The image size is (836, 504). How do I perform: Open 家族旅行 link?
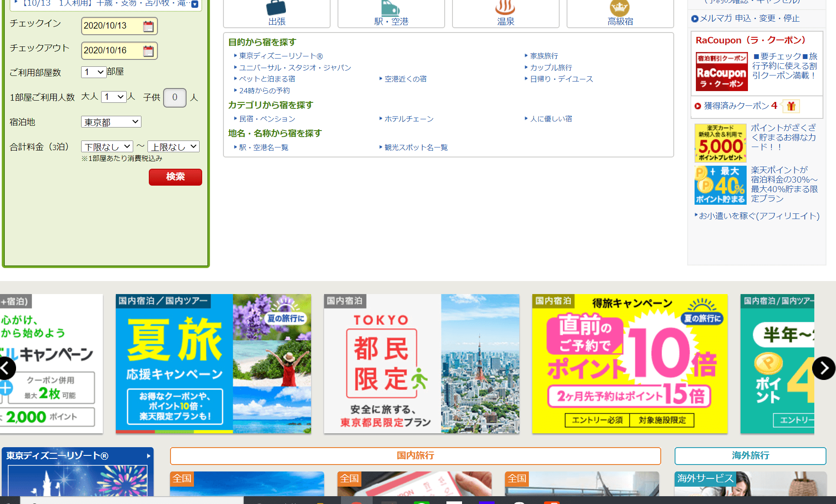pyautogui.click(x=544, y=56)
